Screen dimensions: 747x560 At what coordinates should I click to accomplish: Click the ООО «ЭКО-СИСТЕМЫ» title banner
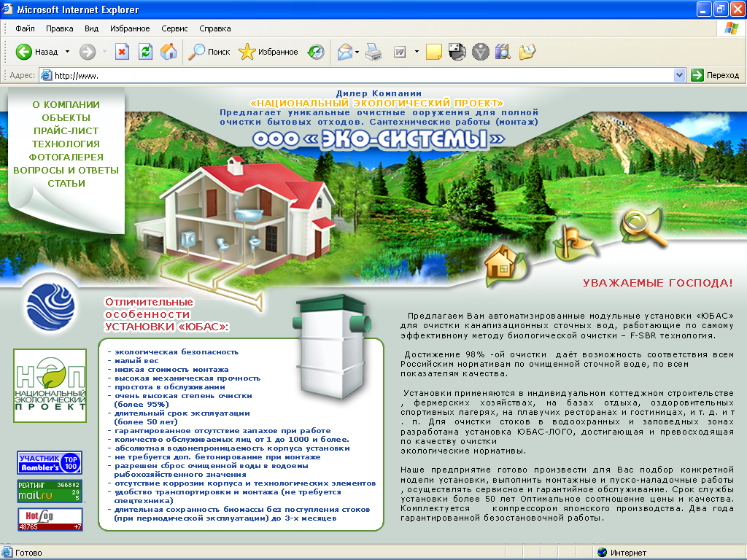[379, 139]
